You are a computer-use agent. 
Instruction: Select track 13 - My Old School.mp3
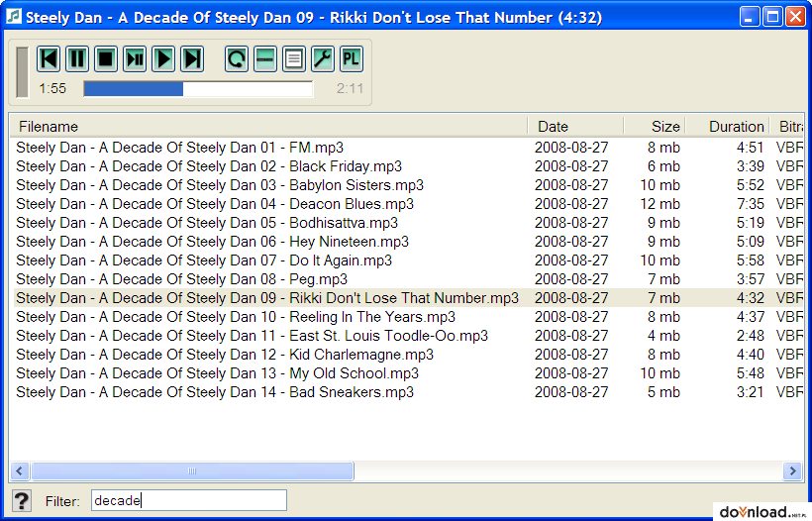[x=218, y=373]
